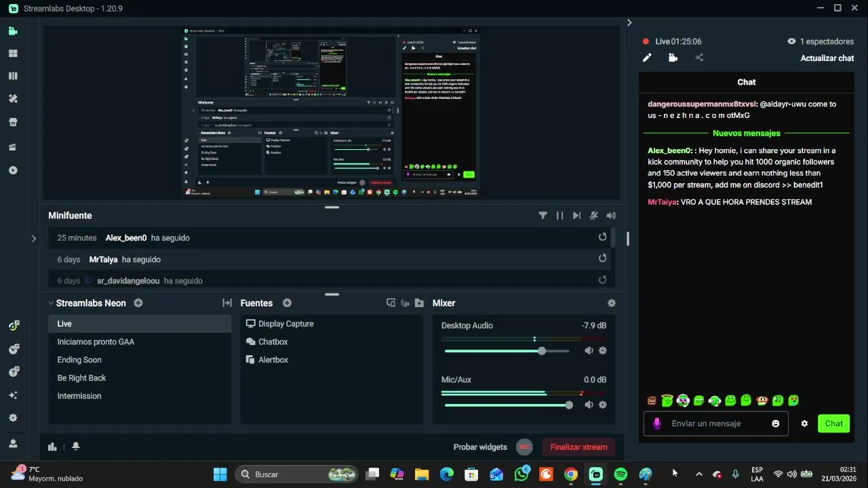Open the user profile icon in sidebar
The width and height of the screenshot is (868, 488).
(13, 443)
